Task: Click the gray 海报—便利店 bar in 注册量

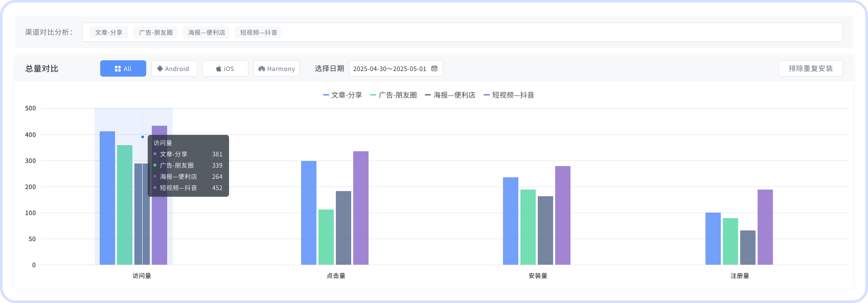Action: (748, 248)
